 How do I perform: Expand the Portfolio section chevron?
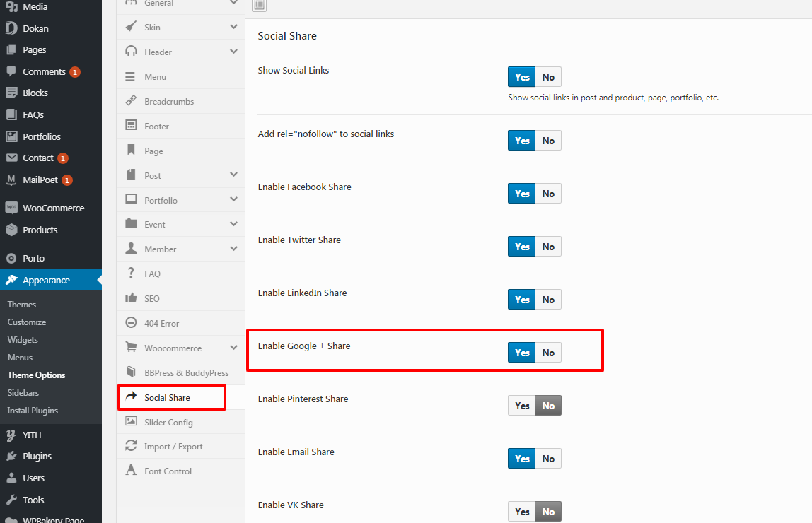pyautogui.click(x=233, y=200)
